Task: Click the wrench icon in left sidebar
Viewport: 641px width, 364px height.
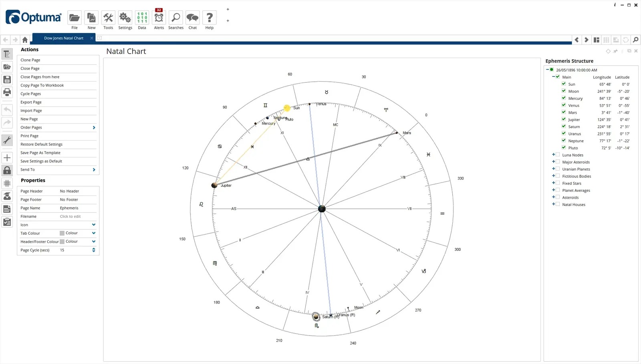Action: click(7, 140)
